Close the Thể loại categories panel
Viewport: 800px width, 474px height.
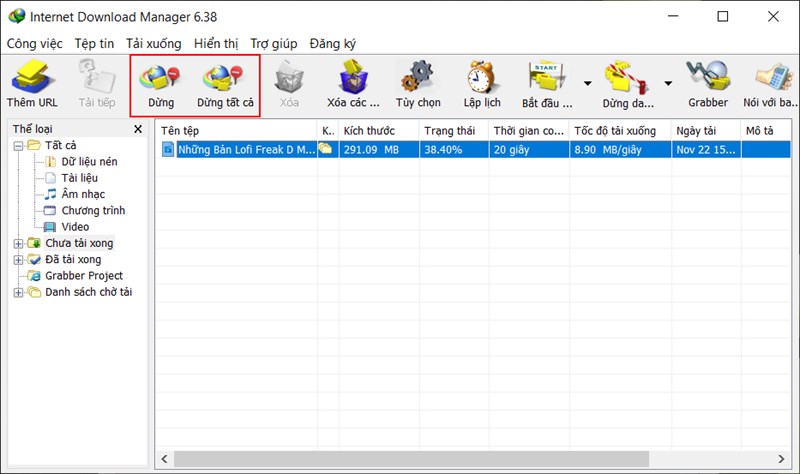(x=138, y=129)
